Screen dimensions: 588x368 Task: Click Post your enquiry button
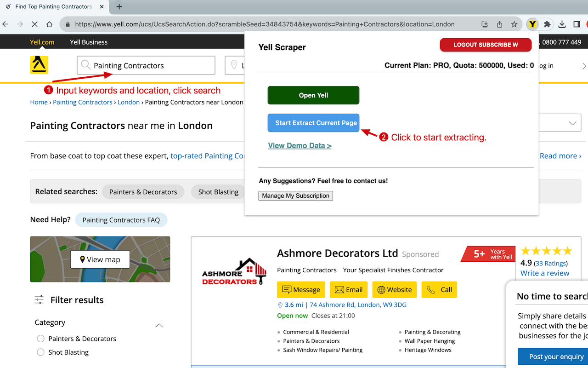coord(553,356)
